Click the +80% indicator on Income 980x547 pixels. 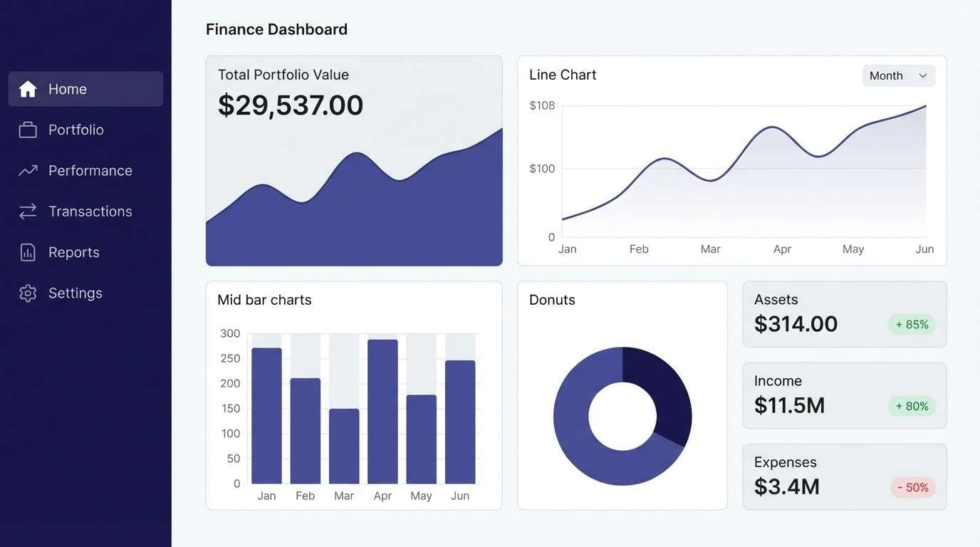[x=912, y=406]
